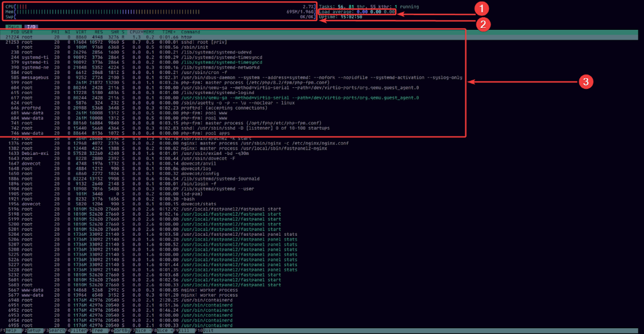The image size is (644, 334).
Task: Switch to the Main tab
Action: [14, 26]
